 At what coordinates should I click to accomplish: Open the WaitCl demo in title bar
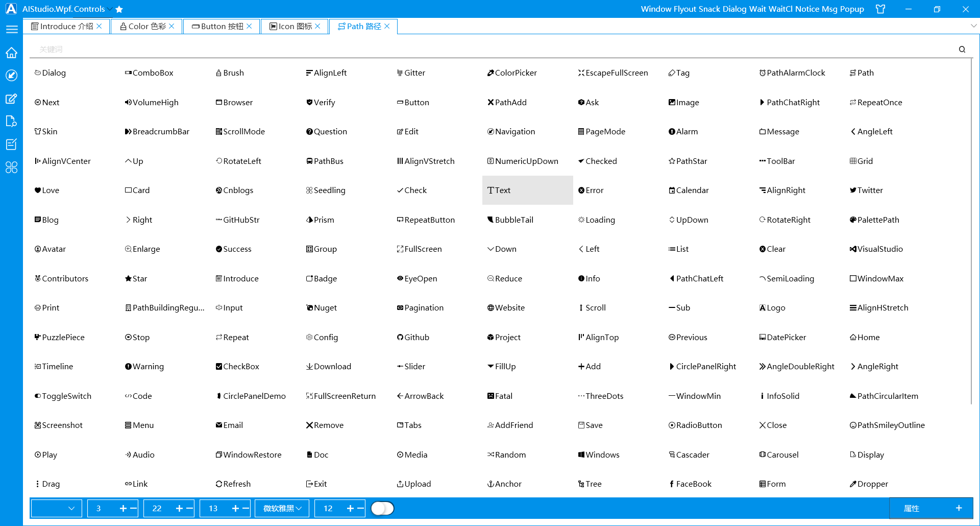click(781, 9)
